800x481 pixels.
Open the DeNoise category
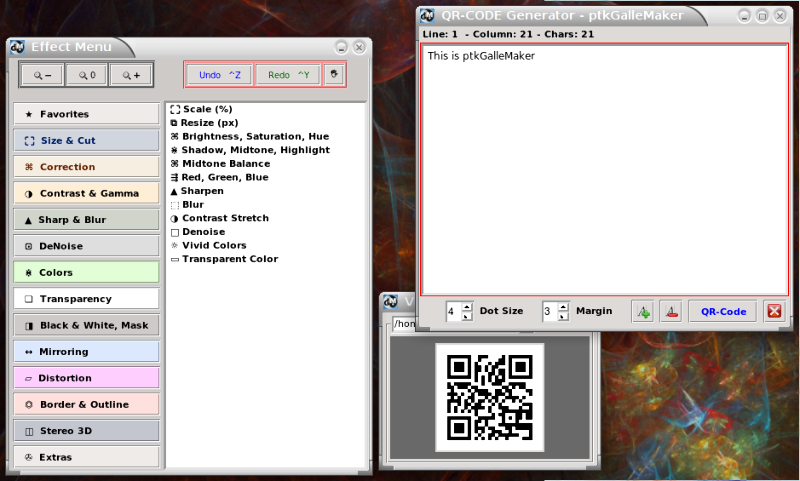click(x=86, y=246)
